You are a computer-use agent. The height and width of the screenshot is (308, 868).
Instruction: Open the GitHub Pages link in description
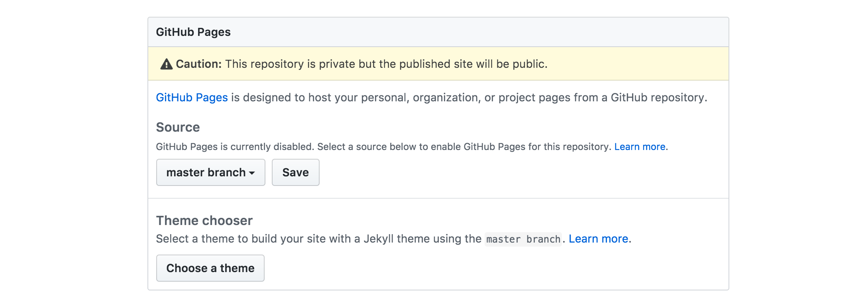pos(192,97)
